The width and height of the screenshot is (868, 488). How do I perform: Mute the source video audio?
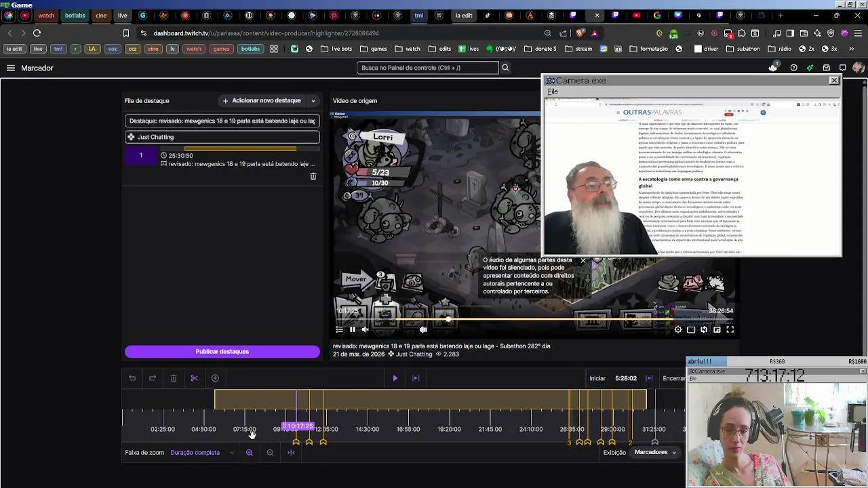(365, 329)
